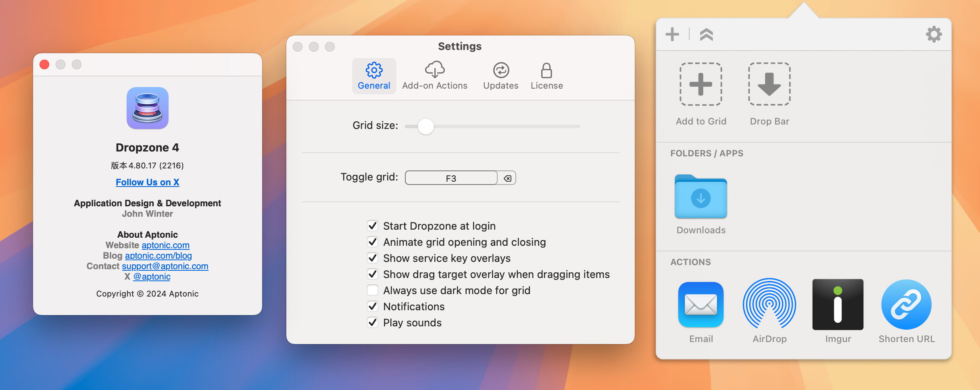Click the Drop Bar dashed box
Image resolution: width=980 pixels, height=390 pixels.
[x=769, y=84]
